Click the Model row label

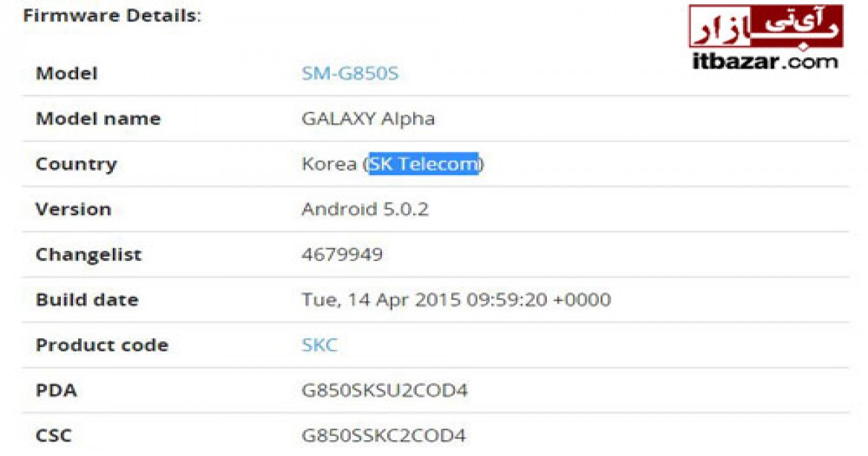(x=67, y=73)
